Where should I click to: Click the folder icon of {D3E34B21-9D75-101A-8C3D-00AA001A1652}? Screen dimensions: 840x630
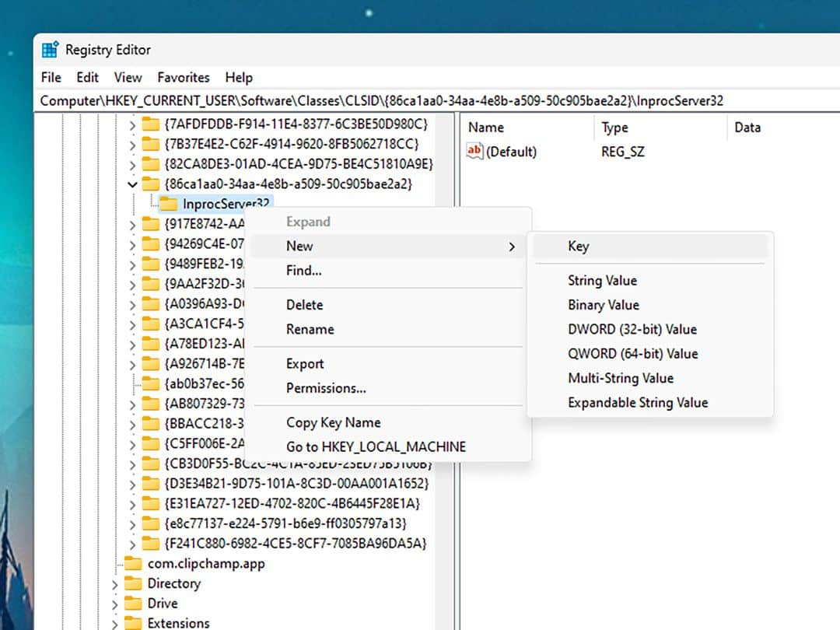click(x=151, y=484)
